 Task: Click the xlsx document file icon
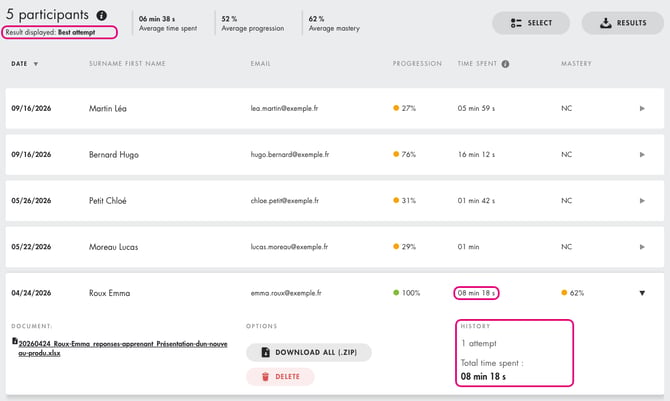tap(15, 341)
